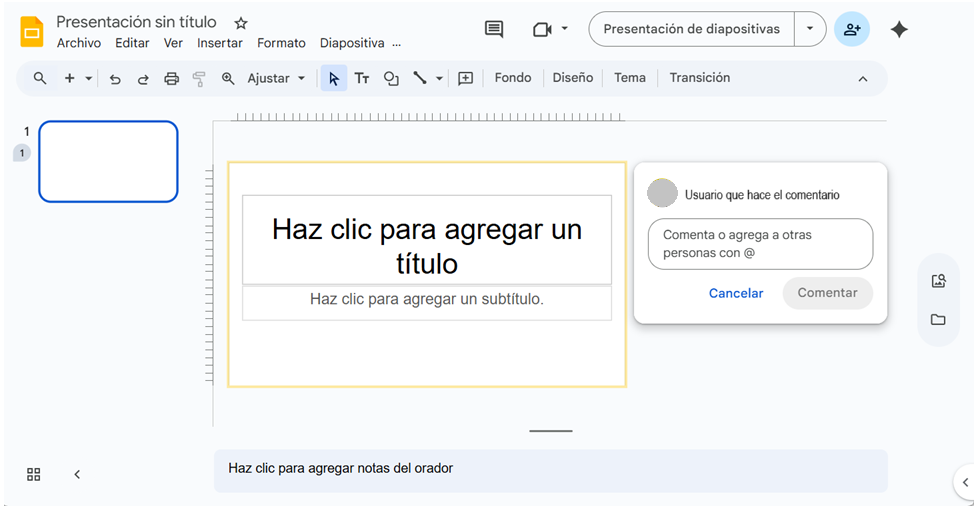This screenshot has height=507, width=975.
Task: Click the redo arrow icon
Action: 143,78
